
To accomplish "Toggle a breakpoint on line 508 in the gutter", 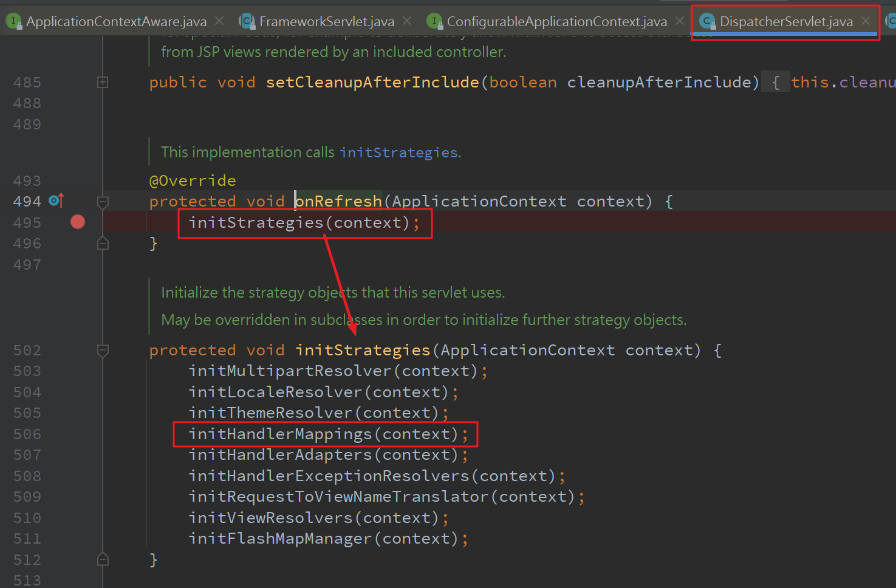I will point(77,475).
